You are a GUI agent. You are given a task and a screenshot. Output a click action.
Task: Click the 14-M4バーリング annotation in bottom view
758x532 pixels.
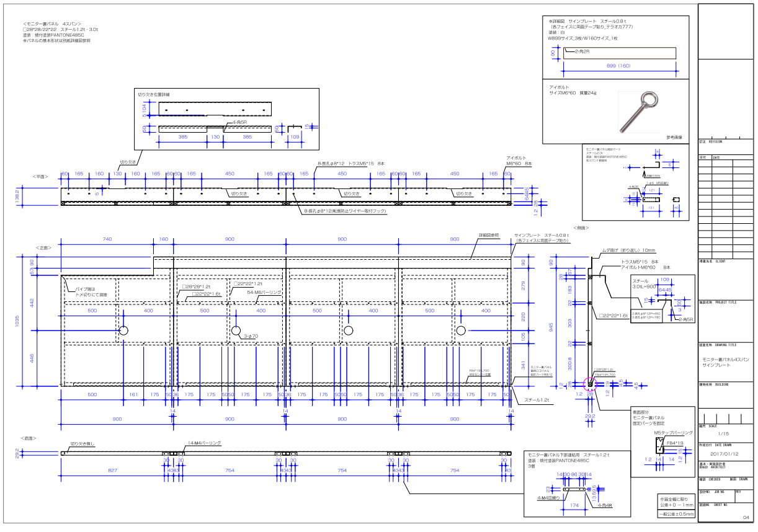click(x=204, y=443)
